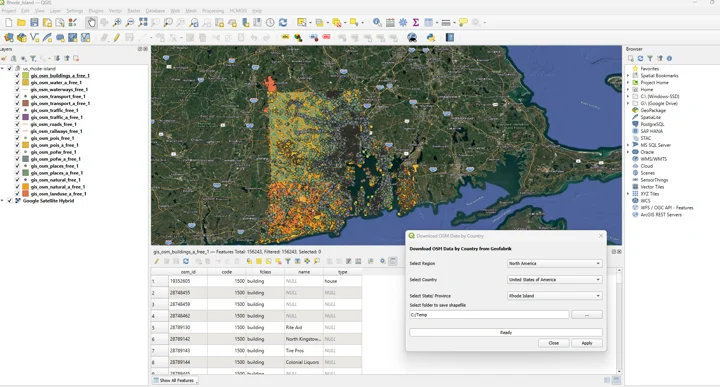The height and width of the screenshot is (387, 720).
Task: Click the yellow layer labeling icon
Action: pos(285,37)
